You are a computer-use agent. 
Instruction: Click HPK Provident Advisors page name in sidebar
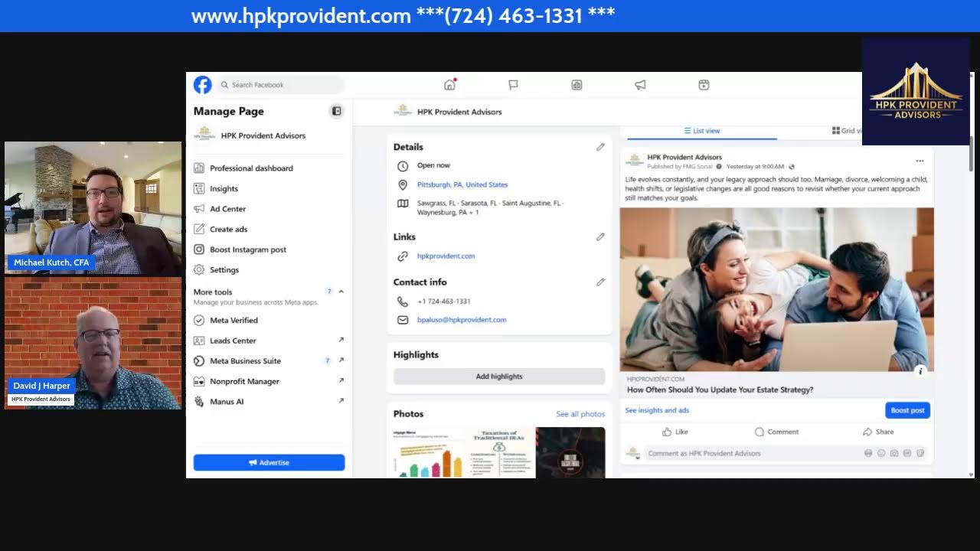[263, 135]
